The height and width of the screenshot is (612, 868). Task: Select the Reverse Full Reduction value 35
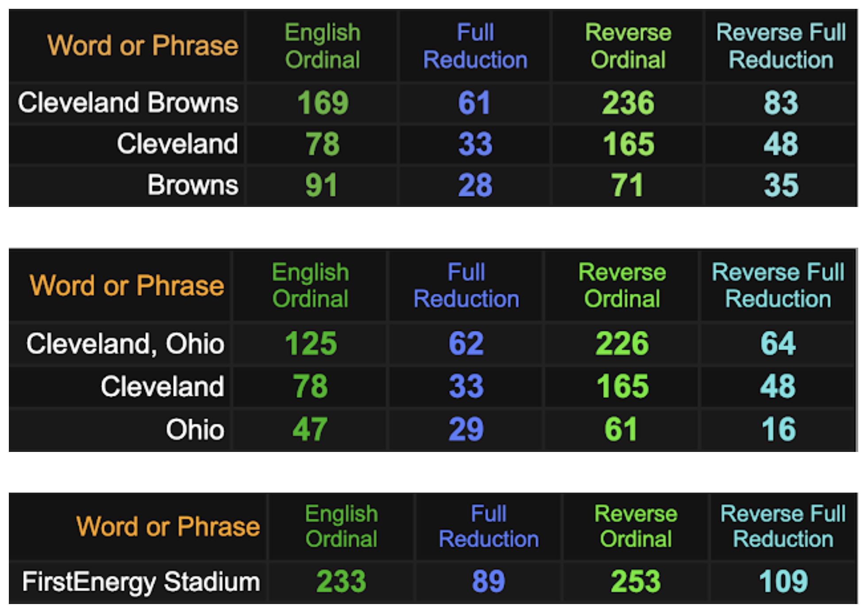click(x=781, y=185)
